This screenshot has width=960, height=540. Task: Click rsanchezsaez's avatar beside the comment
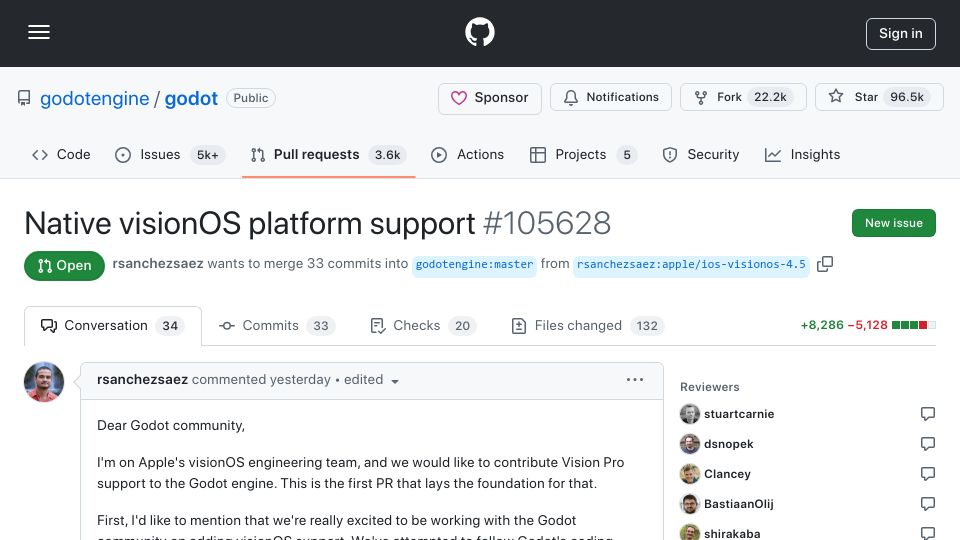click(x=44, y=382)
